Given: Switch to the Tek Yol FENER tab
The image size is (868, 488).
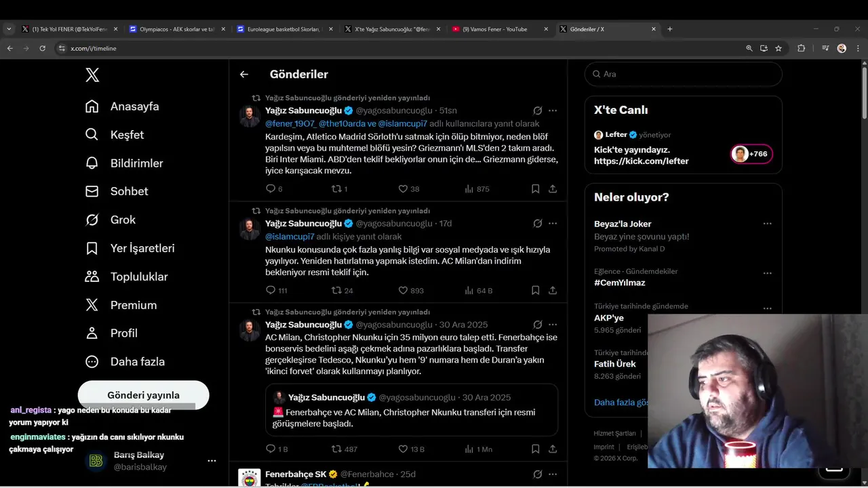Looking at the screenshot, I should 69,29.
